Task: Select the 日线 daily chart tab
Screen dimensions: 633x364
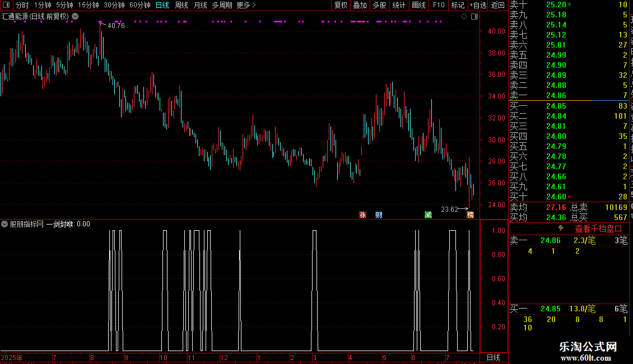Action: 162,5
